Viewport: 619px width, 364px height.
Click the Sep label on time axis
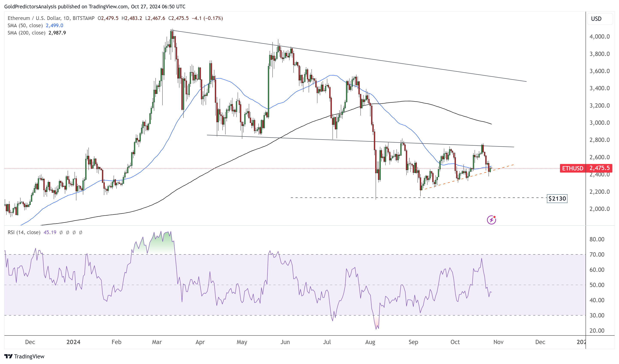413,342
